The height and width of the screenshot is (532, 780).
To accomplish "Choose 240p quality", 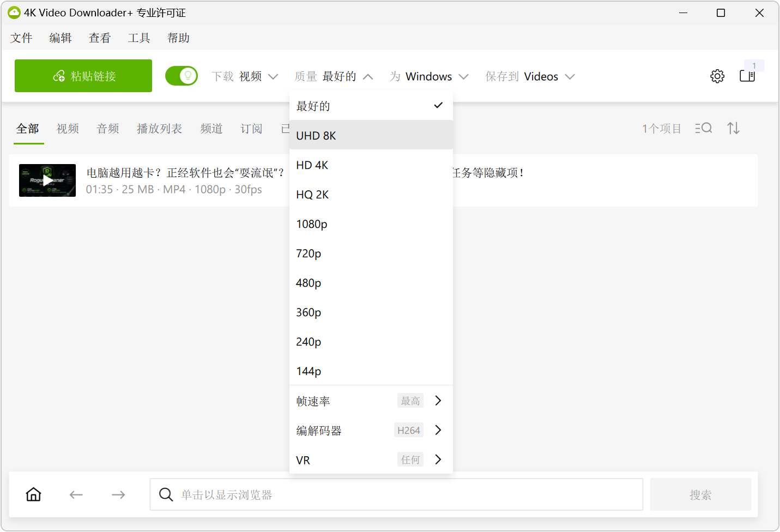I will [x=371, y=341].
